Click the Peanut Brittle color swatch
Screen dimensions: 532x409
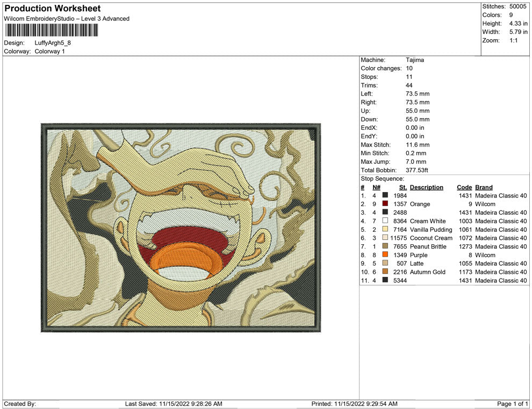pyautogui.click(x=385, y=246)
